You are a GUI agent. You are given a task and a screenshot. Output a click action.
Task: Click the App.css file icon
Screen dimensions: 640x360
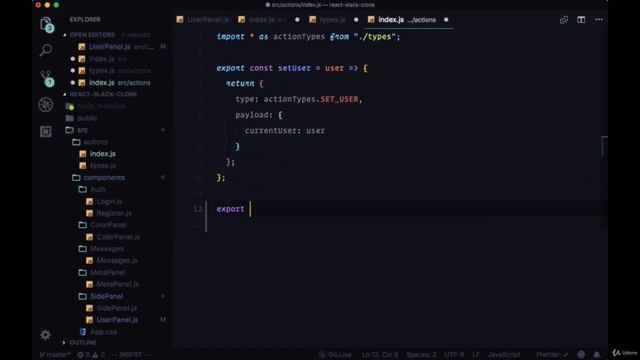point(82,332)
